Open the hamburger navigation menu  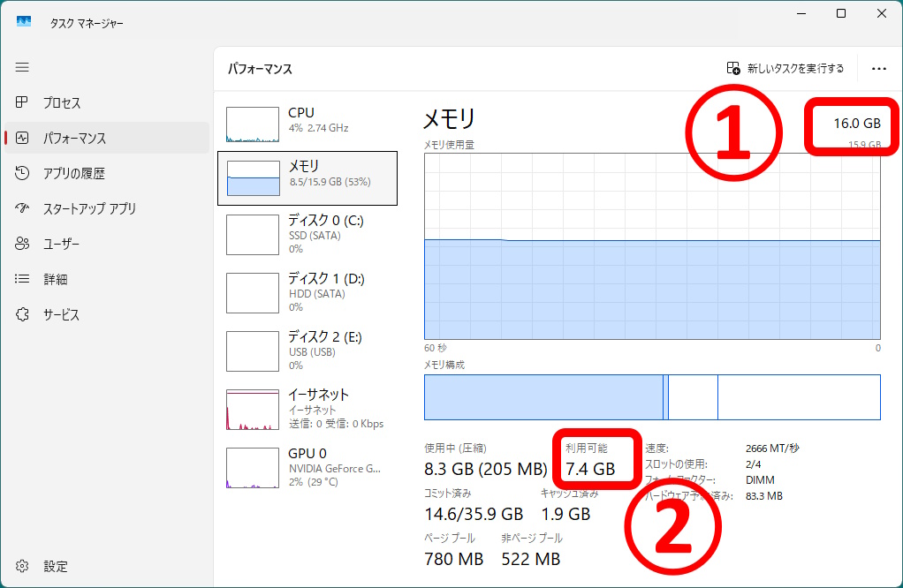22,67
